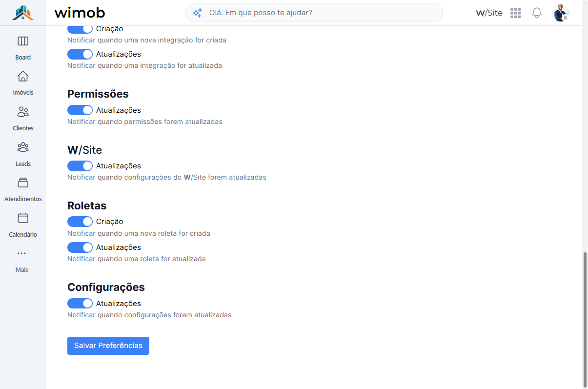The image size is (588, 389).
Task: Click the Roletas section heading
Action: 87,205
